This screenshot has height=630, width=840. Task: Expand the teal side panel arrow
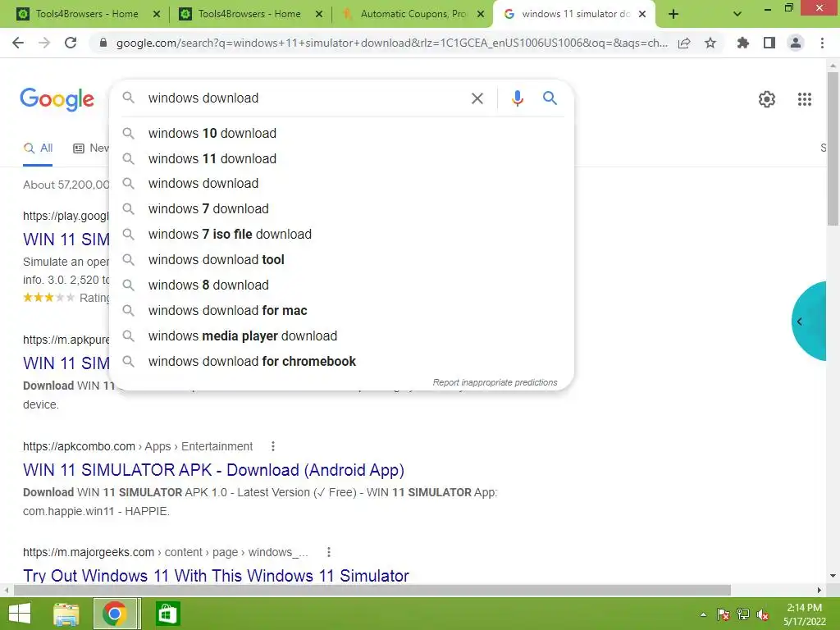click(x=799, y=322)
